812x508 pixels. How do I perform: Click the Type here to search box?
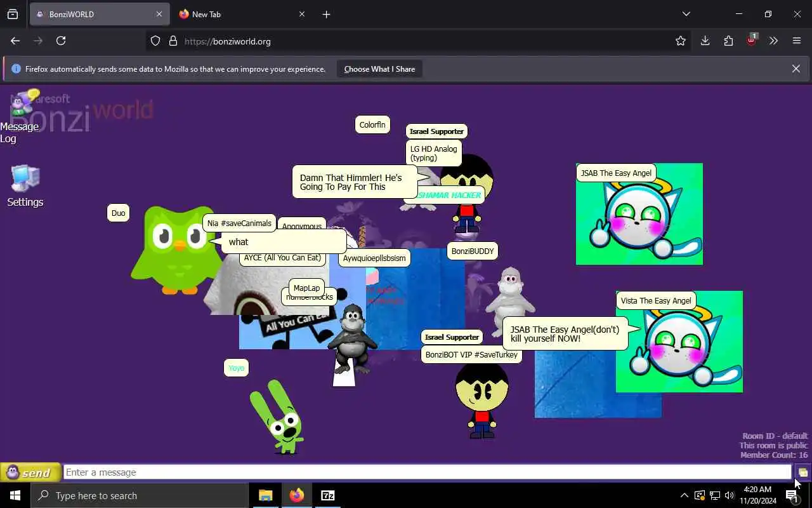[x=140, y=495]
